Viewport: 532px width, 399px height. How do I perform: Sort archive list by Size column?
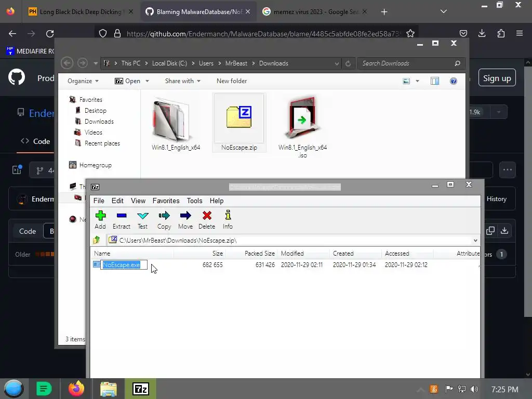tap(199, 254)
